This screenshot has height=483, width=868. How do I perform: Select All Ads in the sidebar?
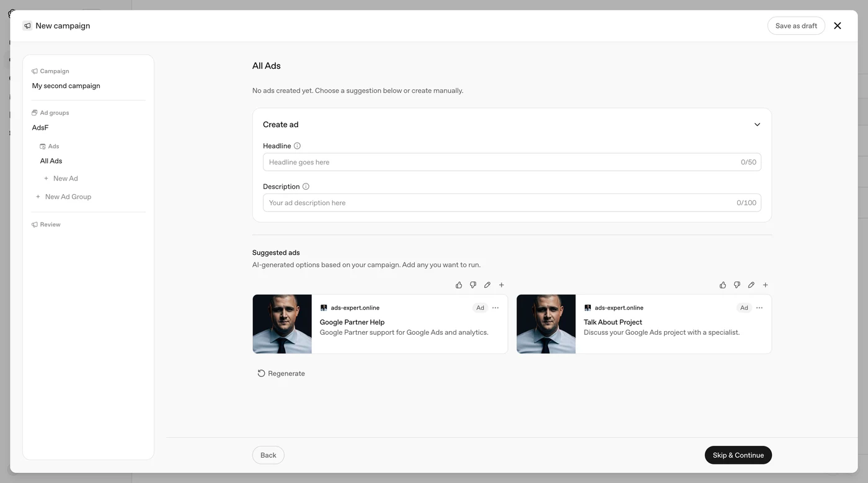[x=51, y=161]
